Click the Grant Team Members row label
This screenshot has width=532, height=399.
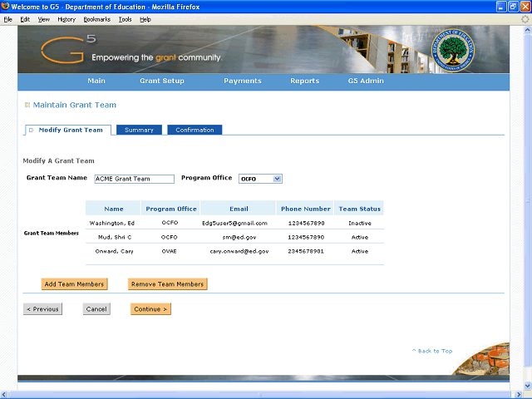tap(52, 233)
